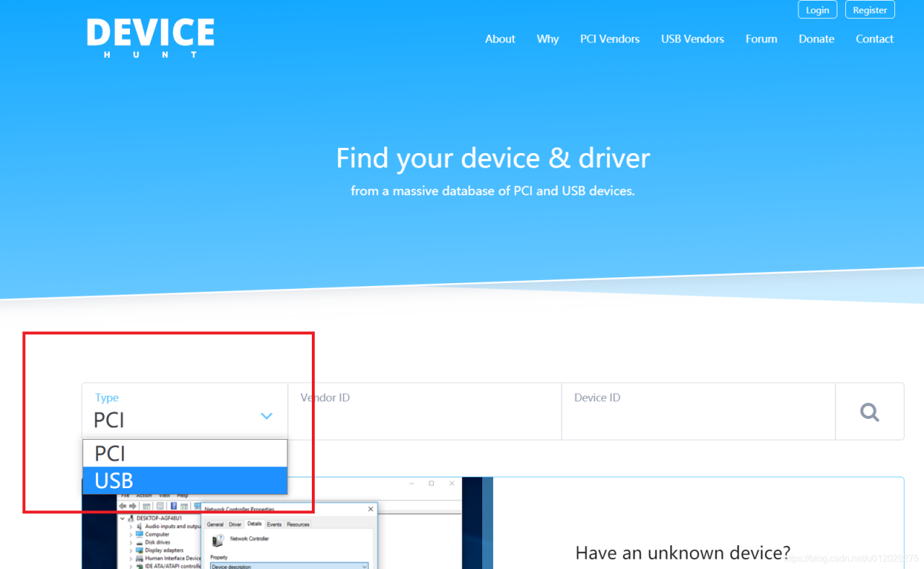Click the Register button
924x569 pixels.
pyautogui.click(x=870, y=10)
